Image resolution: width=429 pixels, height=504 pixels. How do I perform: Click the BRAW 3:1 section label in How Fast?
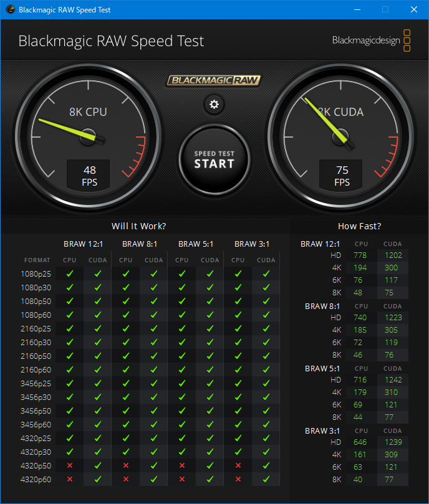[322, 430]
